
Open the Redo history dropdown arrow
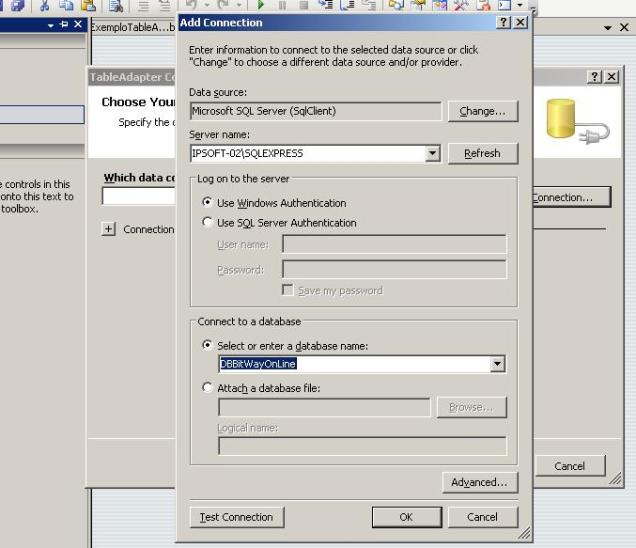238,5
